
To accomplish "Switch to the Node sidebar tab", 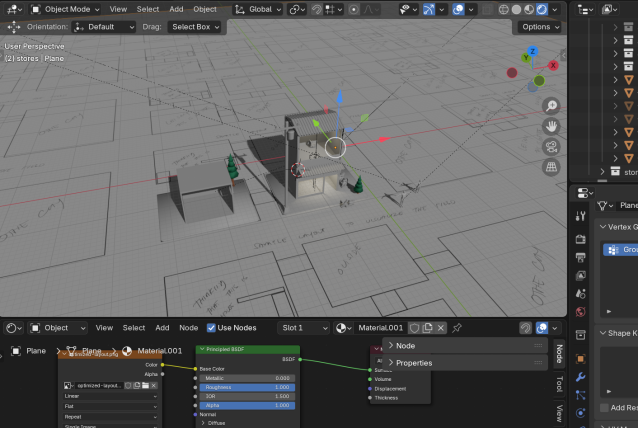I will click(559, 354).
